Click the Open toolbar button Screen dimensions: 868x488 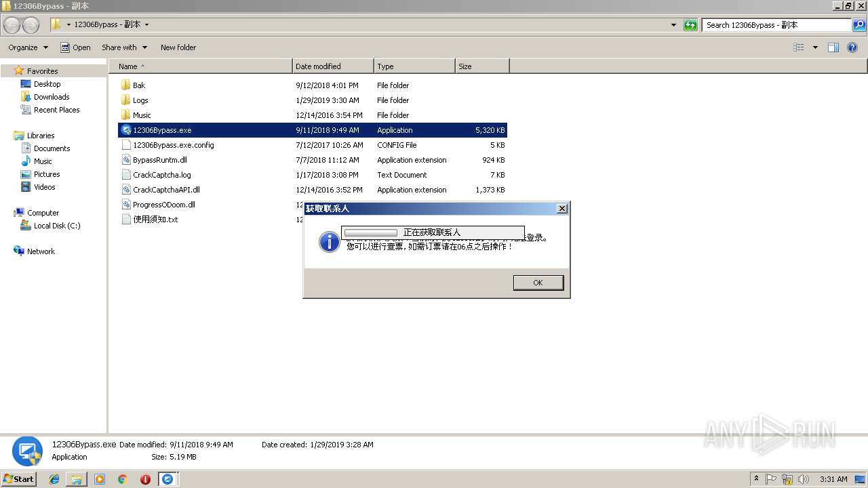tap(75, 47)
